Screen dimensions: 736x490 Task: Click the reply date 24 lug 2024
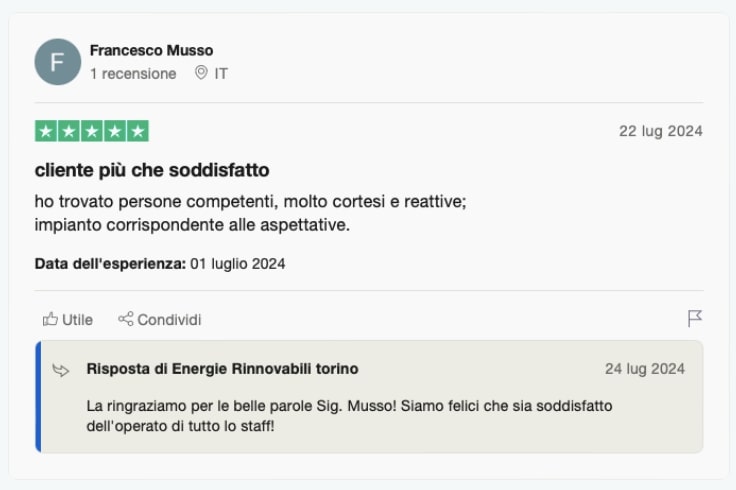pyautogui.click(x=645, y=369)
